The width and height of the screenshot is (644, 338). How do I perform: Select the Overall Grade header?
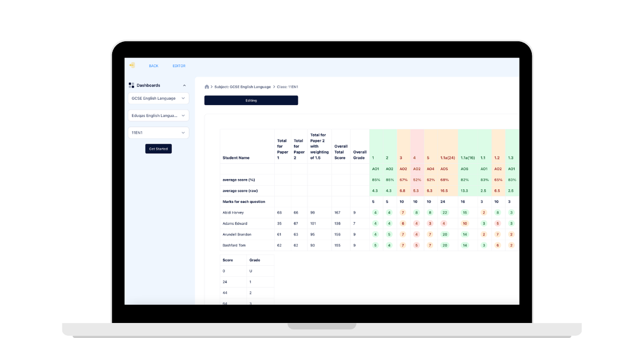pos(360,155)
